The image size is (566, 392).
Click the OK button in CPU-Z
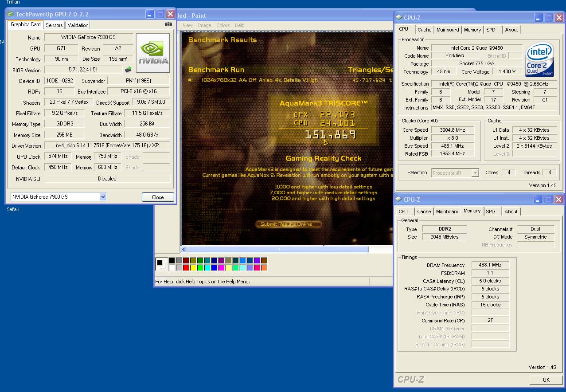click(x=546, y=380)
